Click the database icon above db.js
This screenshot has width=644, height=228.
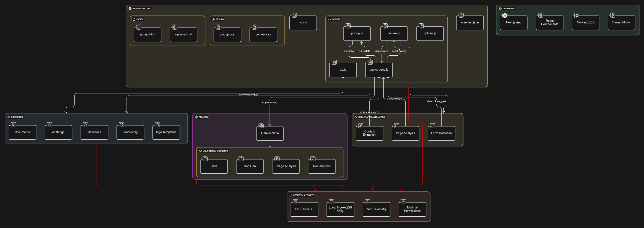click(334, 62)
